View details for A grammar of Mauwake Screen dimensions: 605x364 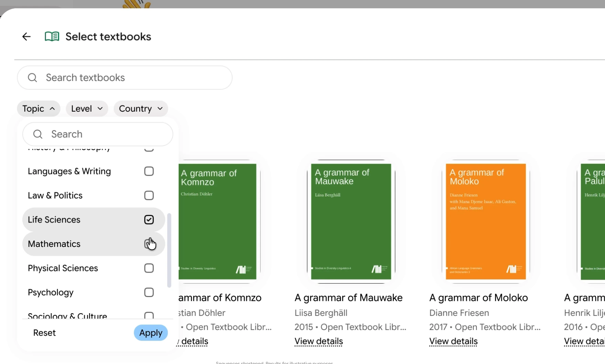tap(319, 341)
